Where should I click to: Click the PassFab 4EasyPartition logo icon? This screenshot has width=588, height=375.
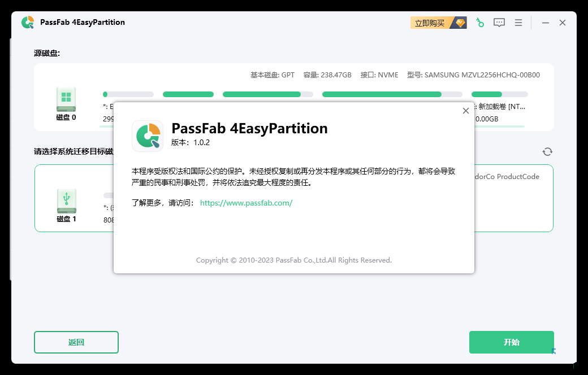(27, 22)
